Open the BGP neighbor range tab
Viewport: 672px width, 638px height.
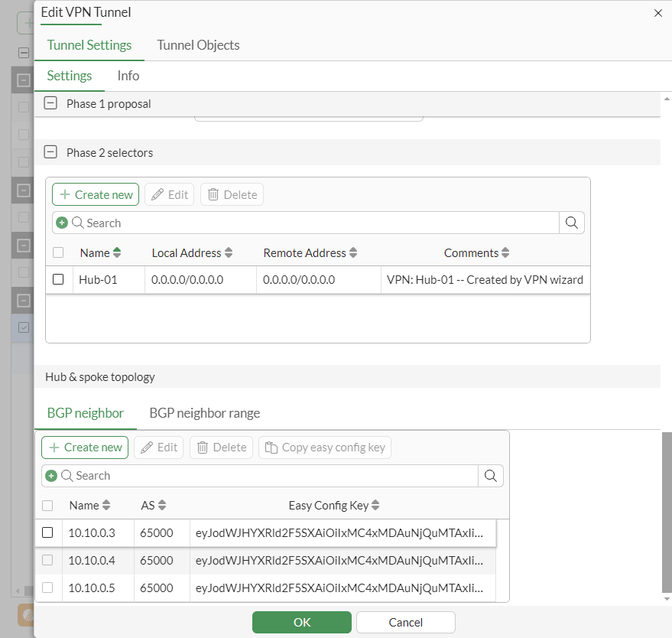click(x=204, y=412)
